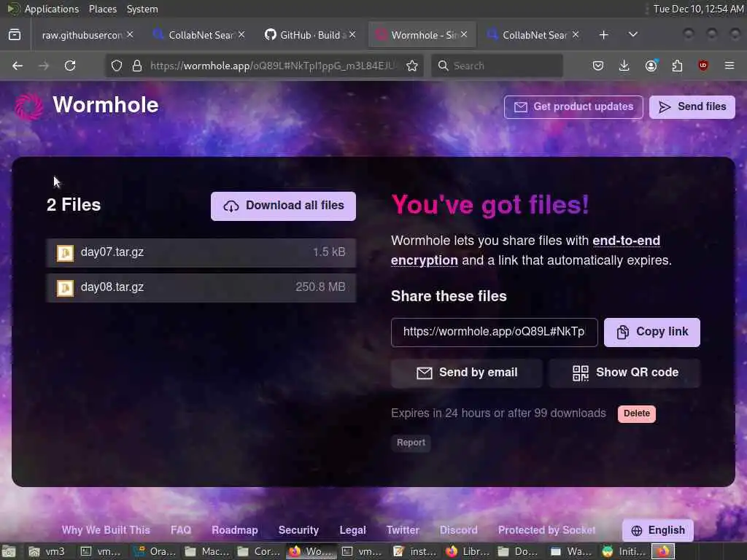The width and height of the screenshot is (747, 560).
Task: Close the Wormhole tab
Action: tap(464, 35)
